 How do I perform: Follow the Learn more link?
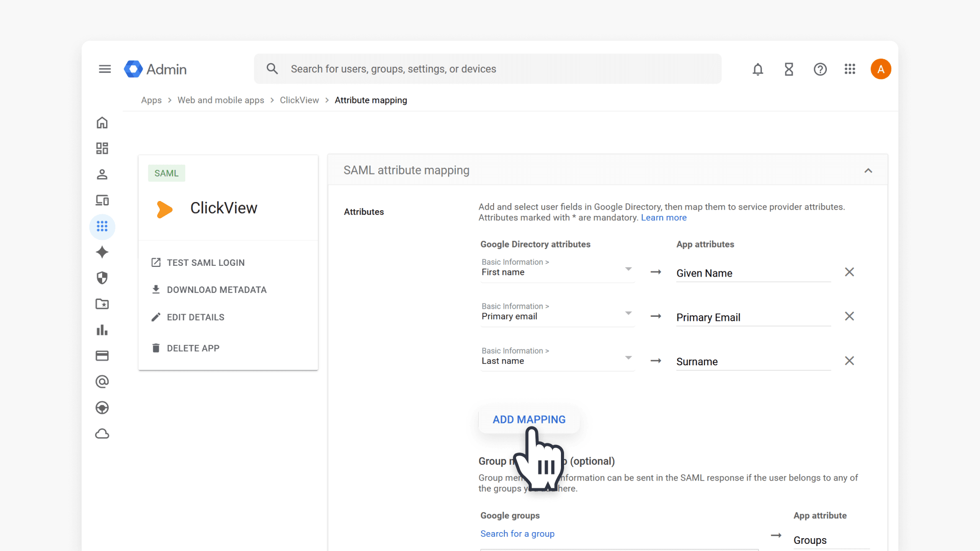point(664,218)
